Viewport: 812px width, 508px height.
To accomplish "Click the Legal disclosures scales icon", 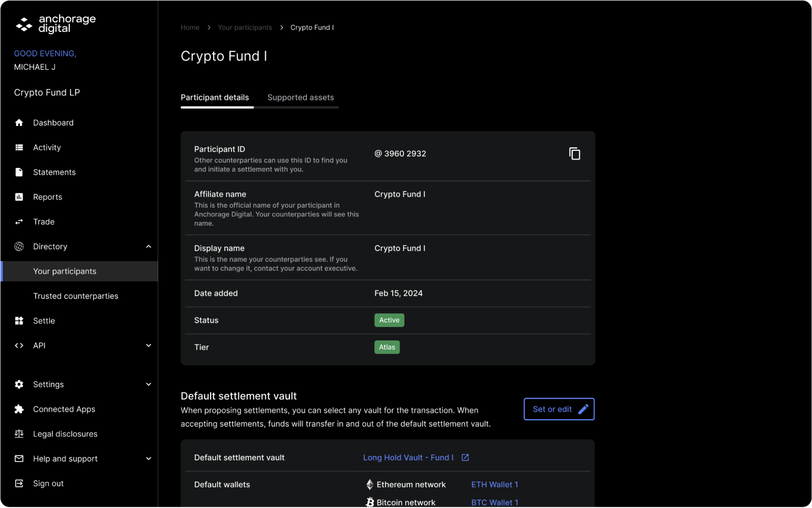I will tap(19, 434).
